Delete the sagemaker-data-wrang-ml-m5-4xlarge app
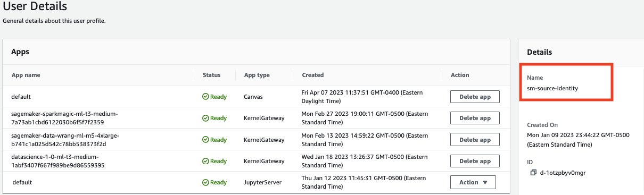644x195 pixels. coord(475,140)
